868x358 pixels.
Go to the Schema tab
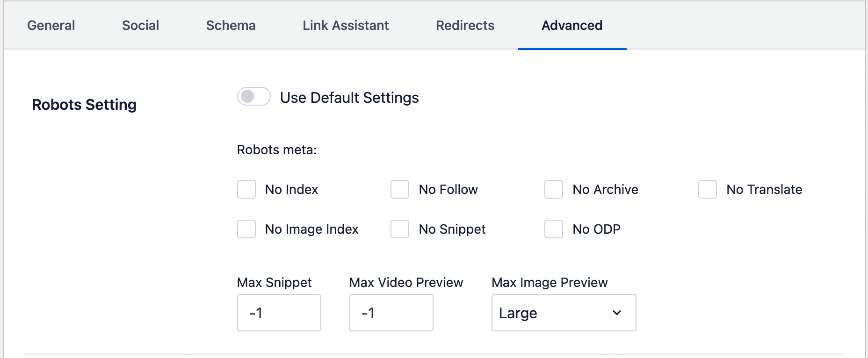[231, 25]
